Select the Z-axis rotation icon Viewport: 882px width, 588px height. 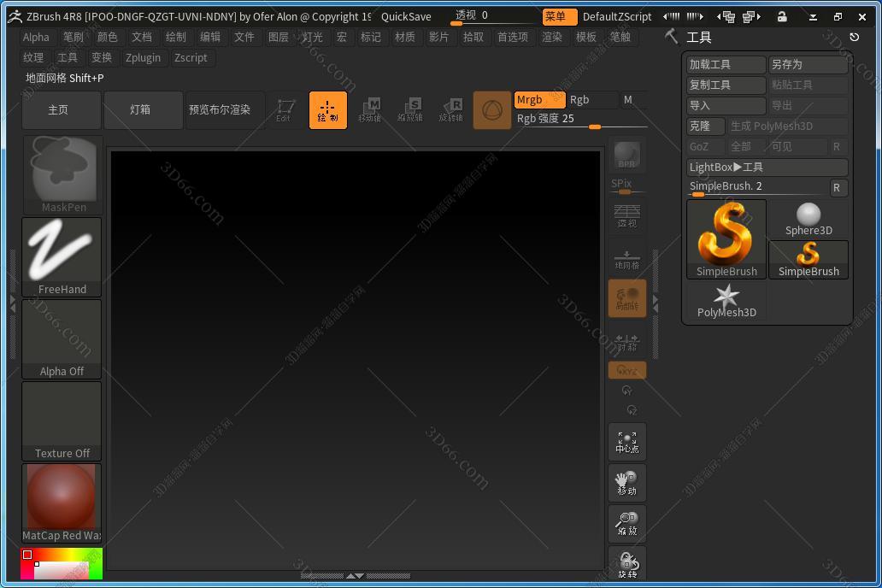(x=632, y=410)
